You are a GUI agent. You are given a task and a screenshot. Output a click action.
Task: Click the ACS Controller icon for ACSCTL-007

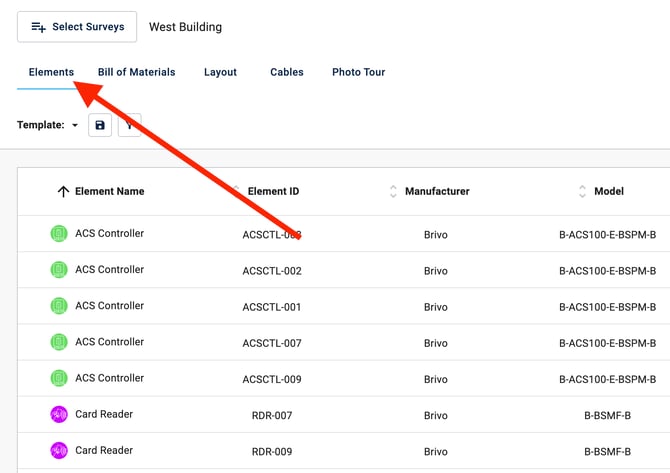59,342
